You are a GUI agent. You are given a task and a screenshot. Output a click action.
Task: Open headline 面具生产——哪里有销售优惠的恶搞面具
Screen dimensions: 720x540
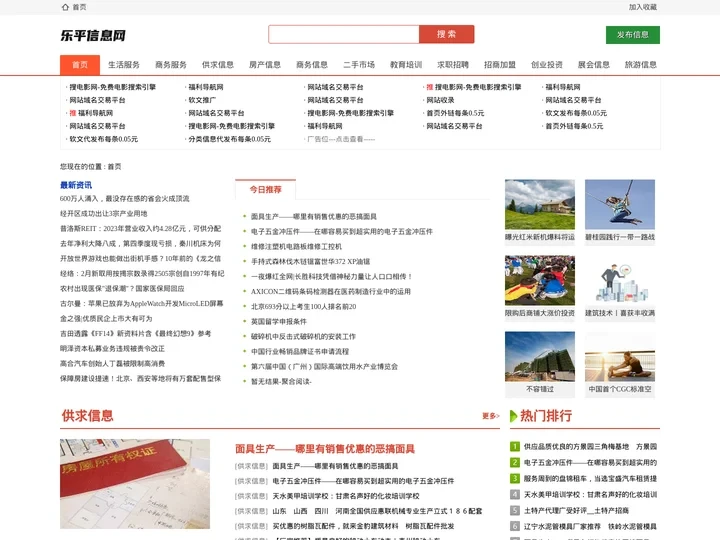click(x=325, y=449)
